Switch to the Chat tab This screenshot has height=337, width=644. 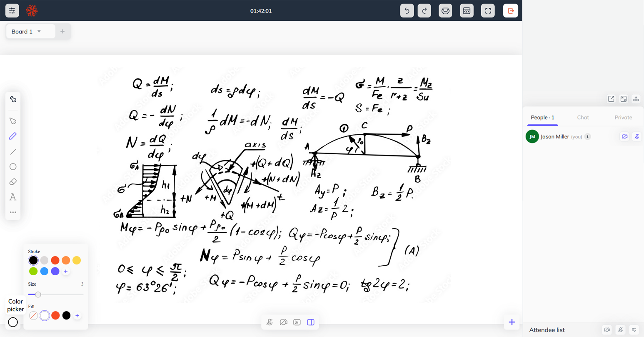pos(583,118)
